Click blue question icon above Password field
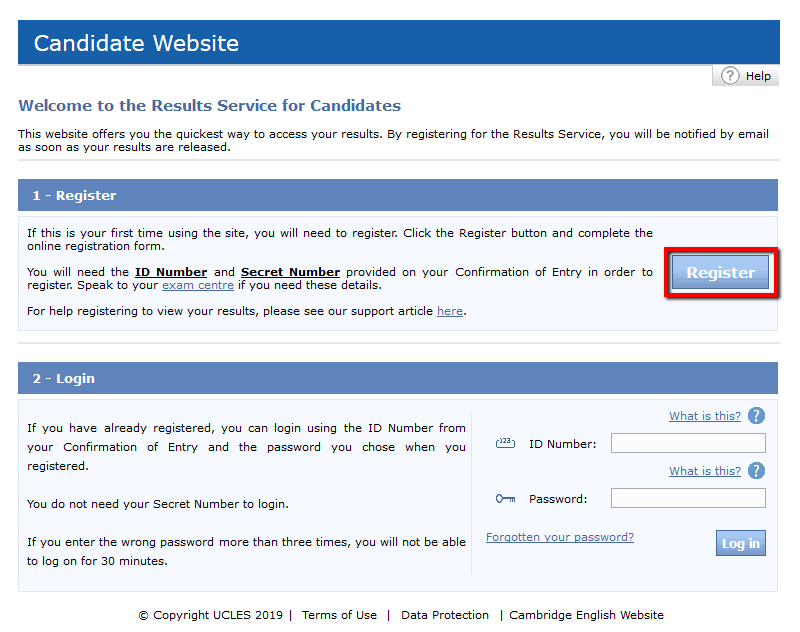This screenshot has height=632, width=800. point(756,471)
